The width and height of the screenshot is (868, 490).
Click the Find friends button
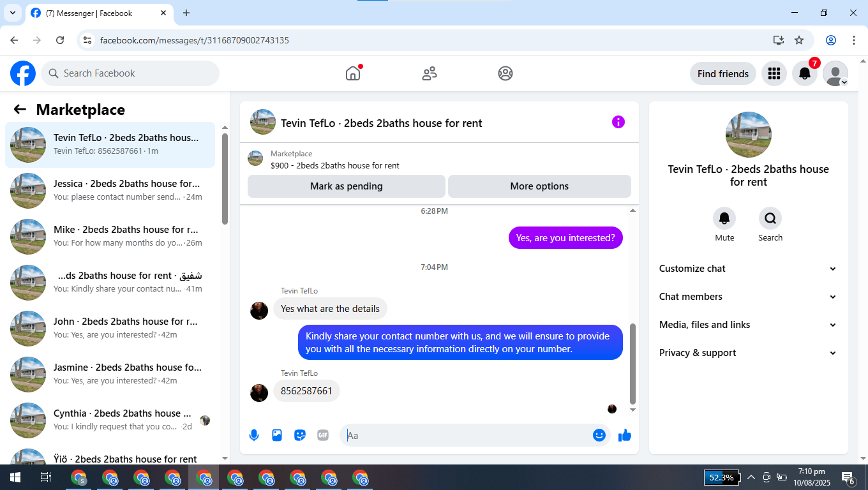(723, 73)
